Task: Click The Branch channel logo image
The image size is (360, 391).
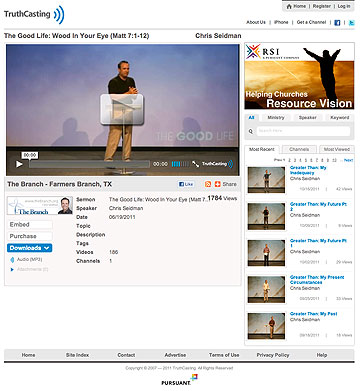Action: [40, 206]
